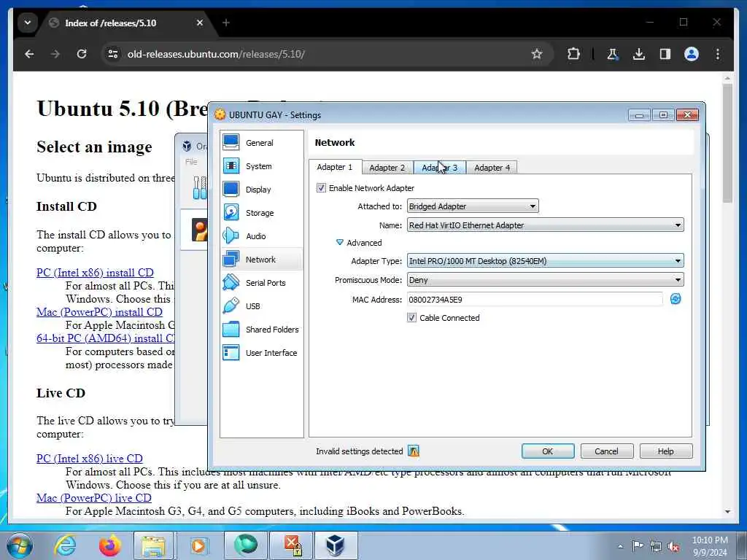Open Serial Ports category icon
The image size is (747, 560).
click(x=231, y=282)
